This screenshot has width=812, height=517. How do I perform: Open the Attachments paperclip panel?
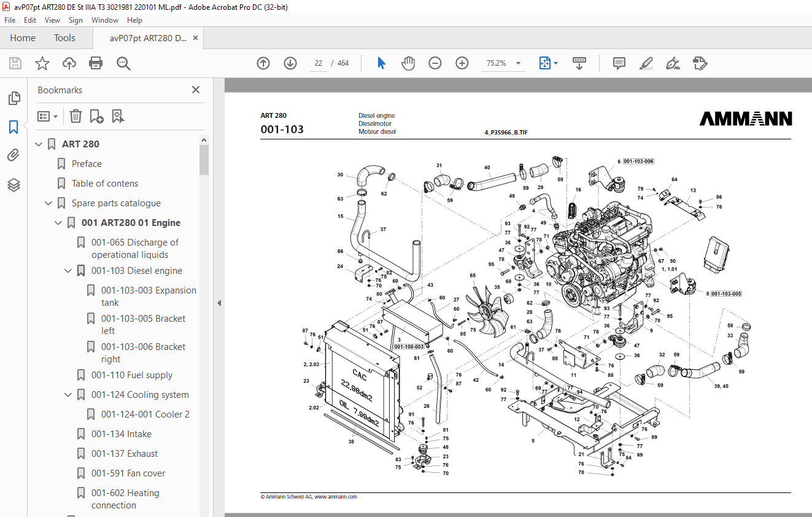(14, 155)
